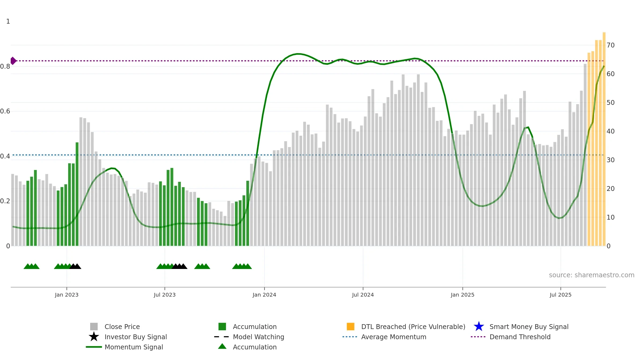Click the Jul 2025 axis label

[561, 295]
